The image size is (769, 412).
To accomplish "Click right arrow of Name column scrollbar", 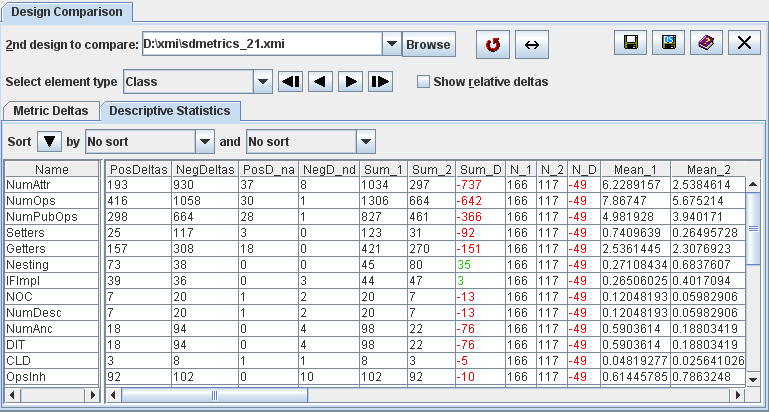I will [x=92, y=395].
